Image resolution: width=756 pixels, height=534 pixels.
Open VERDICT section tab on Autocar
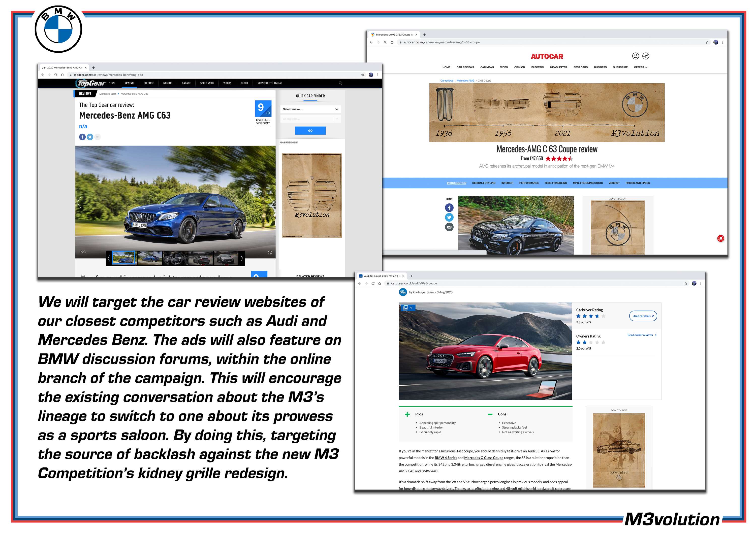tap(614, 183)
